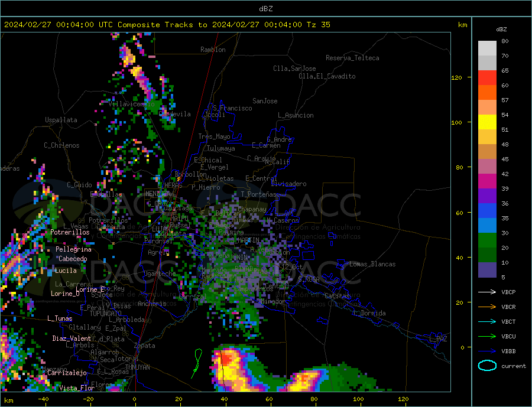Click the Ramblon map label
The width and height of the screenshot is (532, 407).
pyautogui.click(x=213, y=50)
